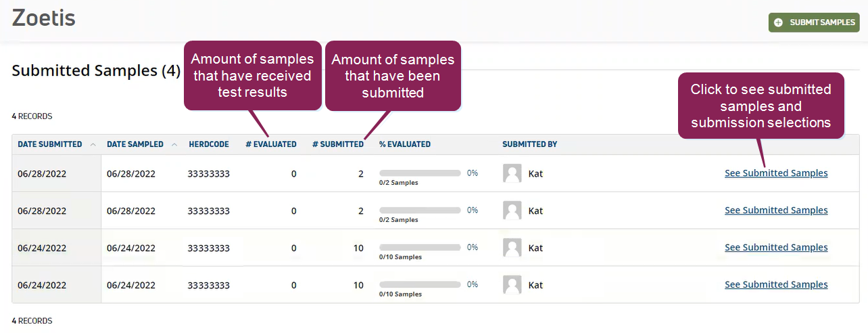Click the # Evaluated column header
Screen dimensions: 868x333
(270, 144)
